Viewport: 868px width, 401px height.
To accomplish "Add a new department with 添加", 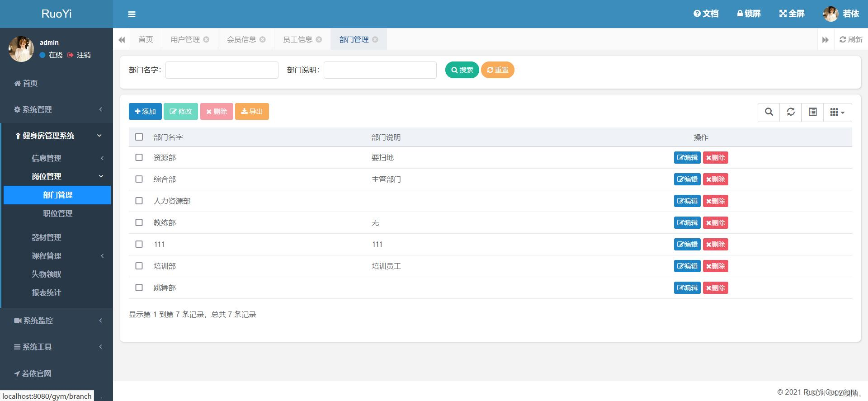I will point(145,112).
